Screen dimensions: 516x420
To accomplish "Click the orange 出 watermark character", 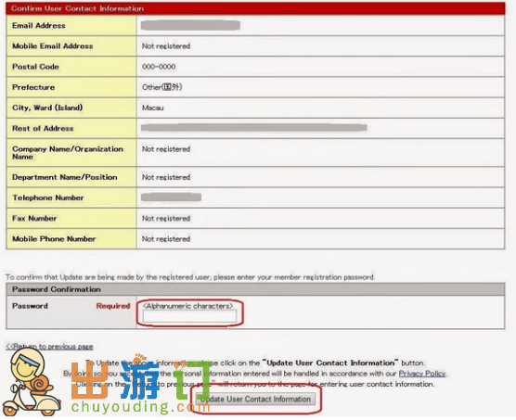I will (90, 380).
